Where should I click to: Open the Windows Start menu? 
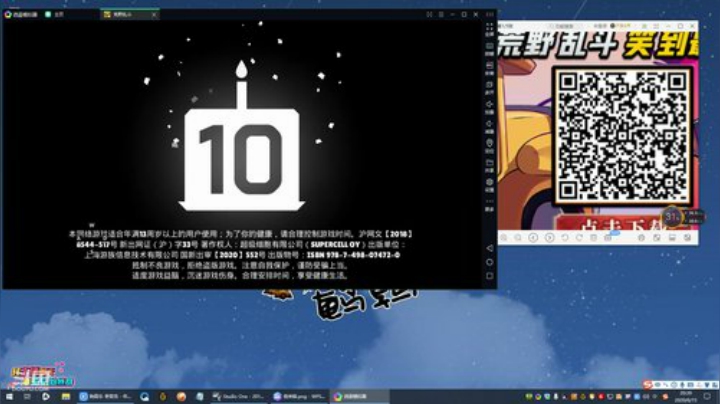(x=9, y=397)
